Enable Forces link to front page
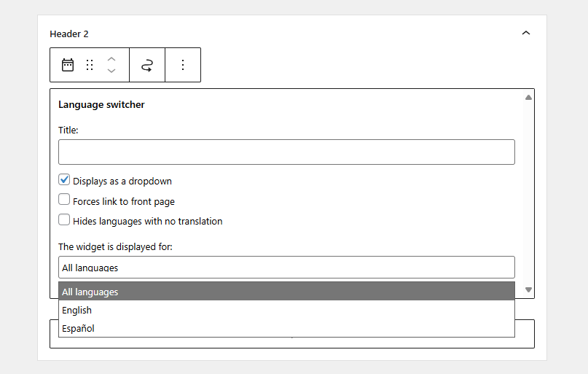Screen dimensions: 588x374 coord(64,200)
